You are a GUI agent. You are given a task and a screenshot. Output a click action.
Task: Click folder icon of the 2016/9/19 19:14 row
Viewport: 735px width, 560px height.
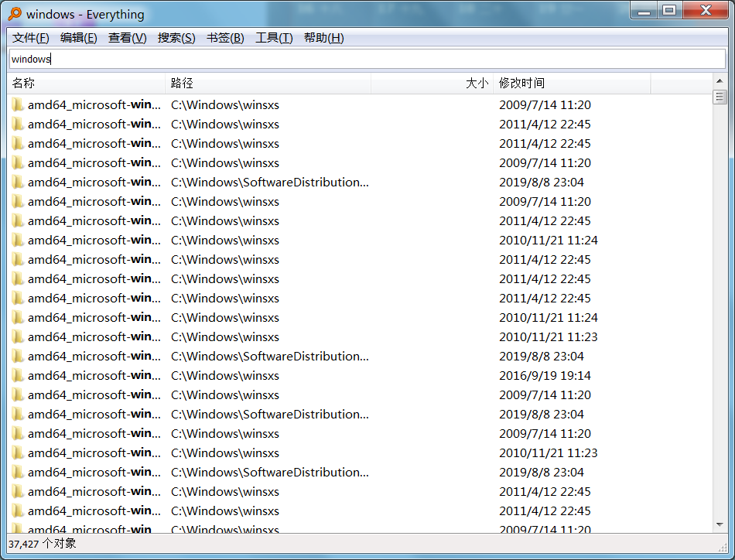[17, 375]
